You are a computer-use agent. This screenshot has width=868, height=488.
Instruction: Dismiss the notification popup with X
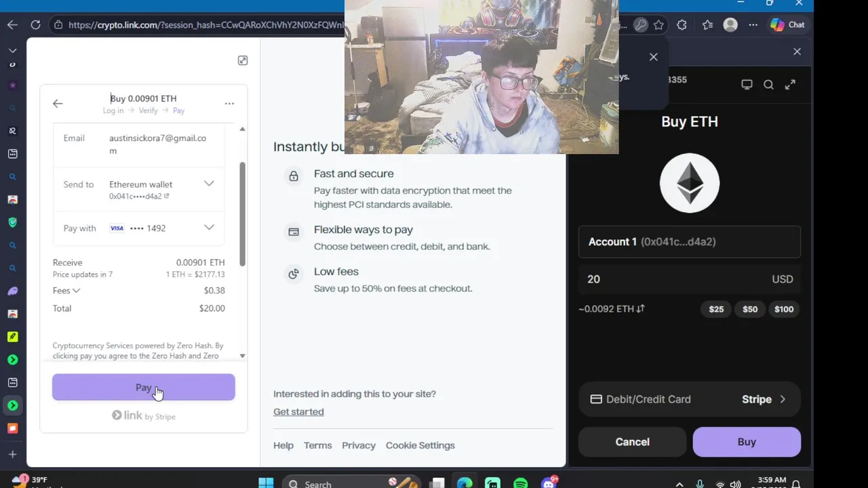654,57
